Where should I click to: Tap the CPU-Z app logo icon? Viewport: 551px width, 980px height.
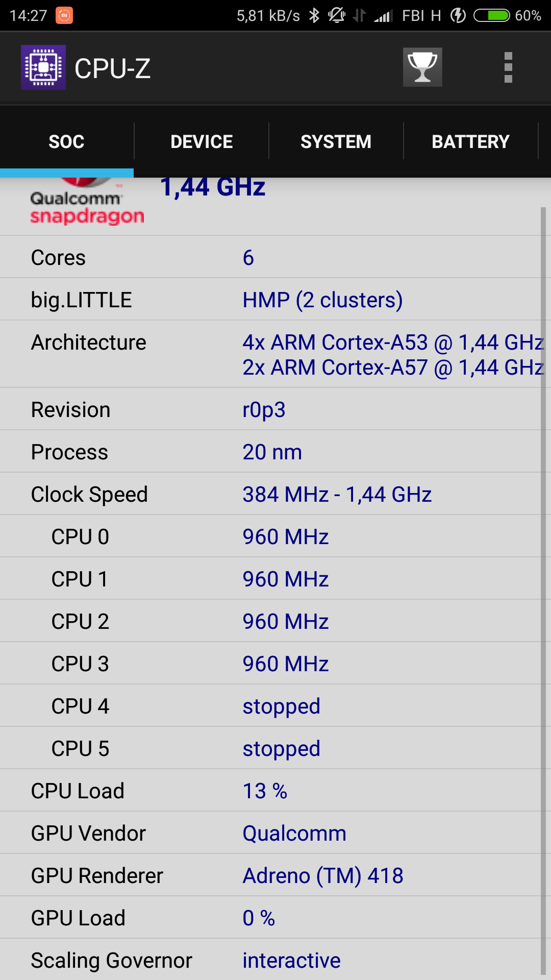tap(43, 67)
